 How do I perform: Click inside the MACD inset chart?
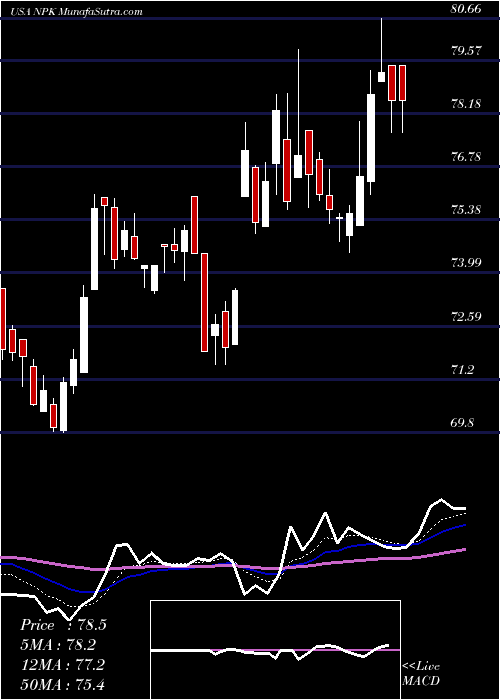click(275, 650)
